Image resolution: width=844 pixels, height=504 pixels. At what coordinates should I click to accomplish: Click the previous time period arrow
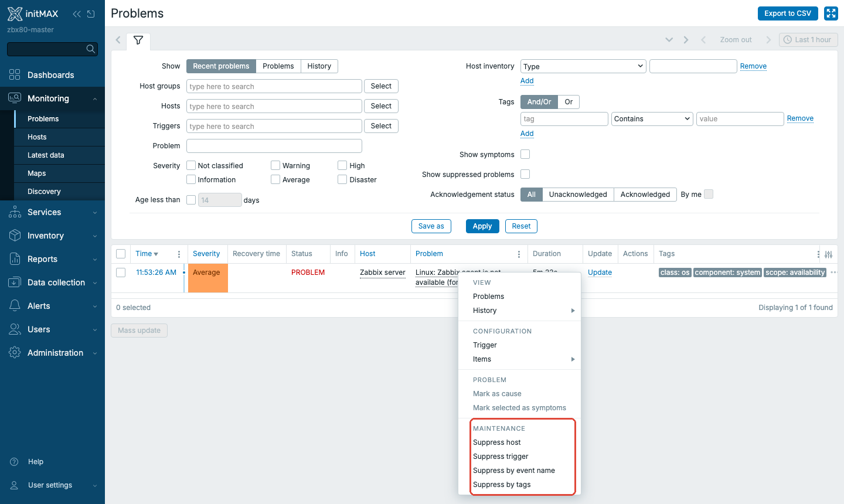(x=703, y=40)
